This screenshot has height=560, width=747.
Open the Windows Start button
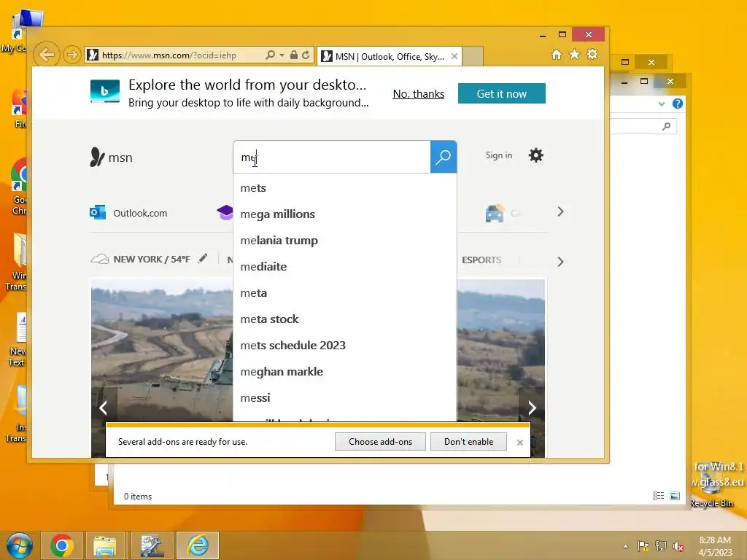pyautogui.click(x=20, y=545)
